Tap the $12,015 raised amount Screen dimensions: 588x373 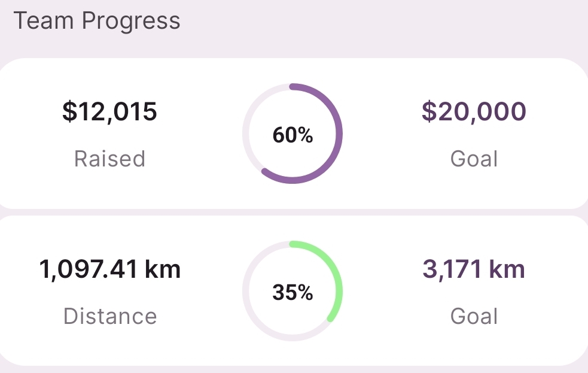(109, 112)
